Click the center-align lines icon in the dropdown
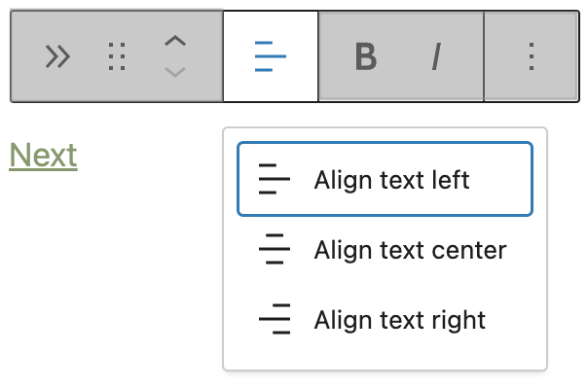The image size is (588, 389). pyautogui.click(x=275, y=249)
